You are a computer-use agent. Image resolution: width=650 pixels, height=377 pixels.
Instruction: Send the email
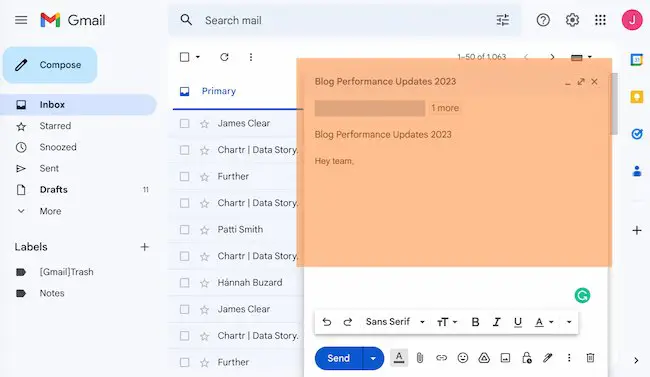pyautogui.click(x=339, y=358)
